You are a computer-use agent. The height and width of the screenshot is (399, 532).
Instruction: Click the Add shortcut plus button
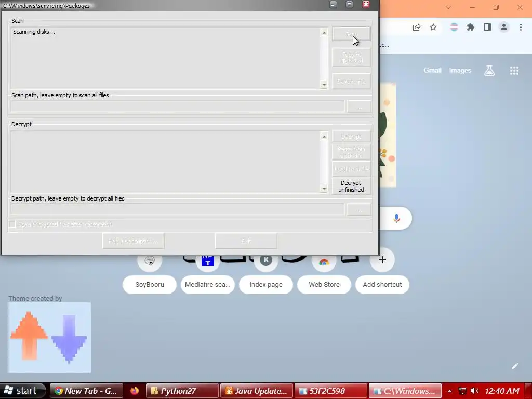click(382, 260)
